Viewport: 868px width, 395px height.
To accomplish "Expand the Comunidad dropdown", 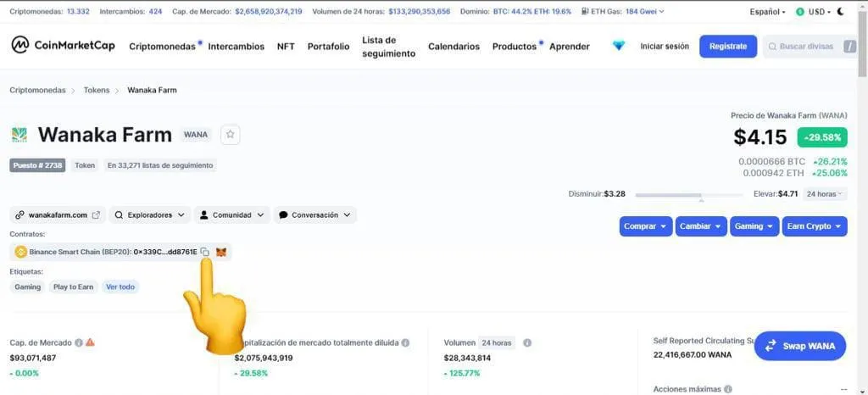I will click(x=232, y=214).
